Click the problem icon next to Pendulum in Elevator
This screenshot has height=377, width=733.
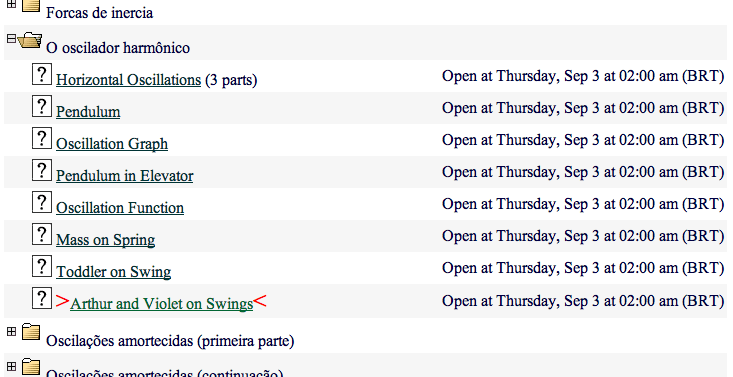(x=42, y=171)
